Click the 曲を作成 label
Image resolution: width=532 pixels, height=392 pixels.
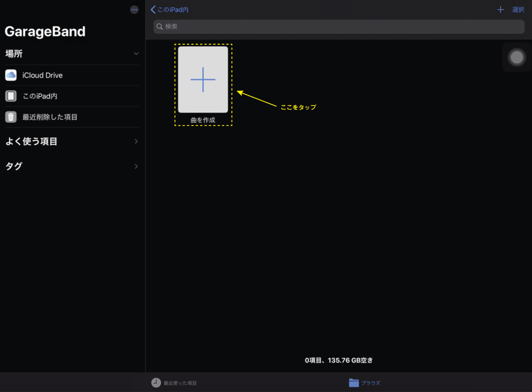[203, 120]
